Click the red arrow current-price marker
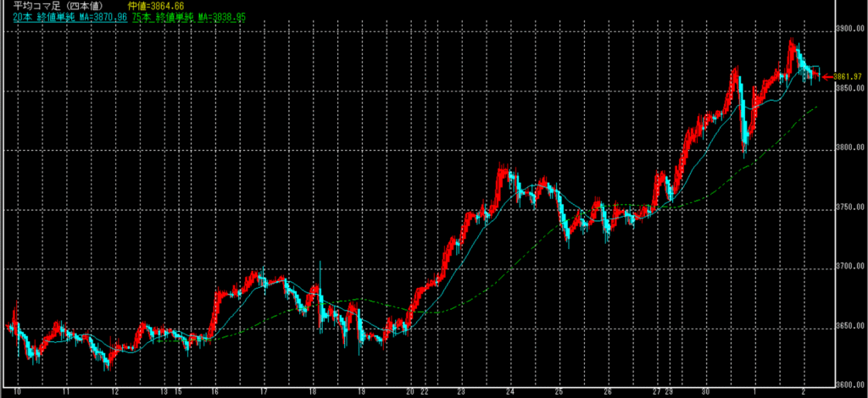This screenshot has width=868, height=398. (826, 76)
